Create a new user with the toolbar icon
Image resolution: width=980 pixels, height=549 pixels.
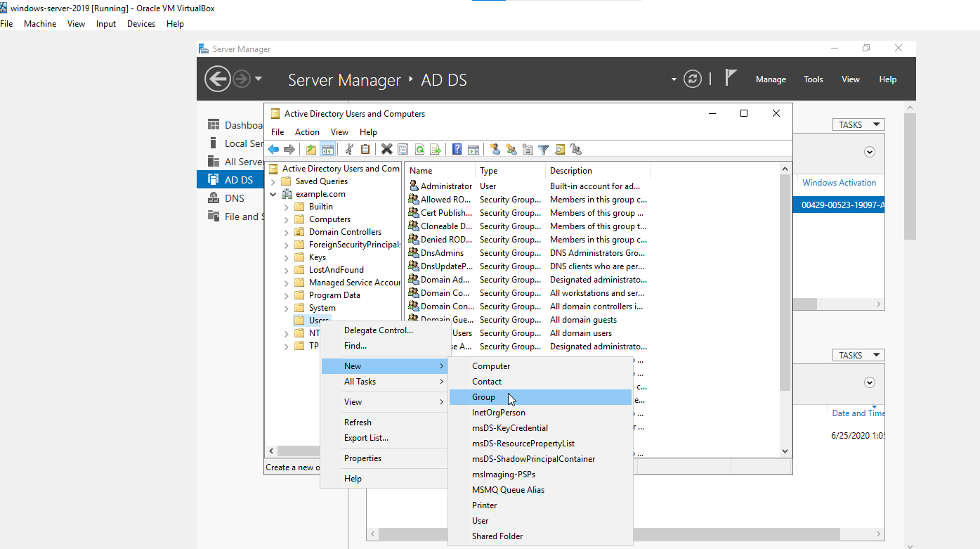pyautogui.click(x=495, y=149)
